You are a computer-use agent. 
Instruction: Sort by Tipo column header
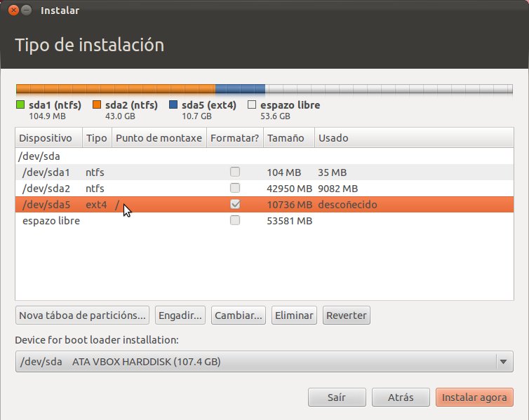tap(97, 138)
